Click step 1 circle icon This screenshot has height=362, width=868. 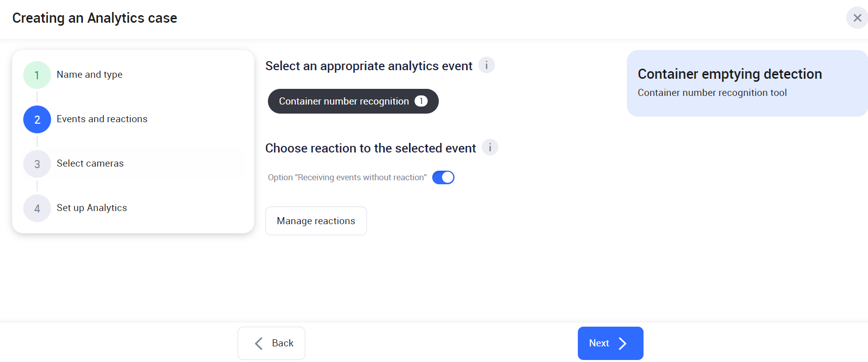[x=37, y=75]
